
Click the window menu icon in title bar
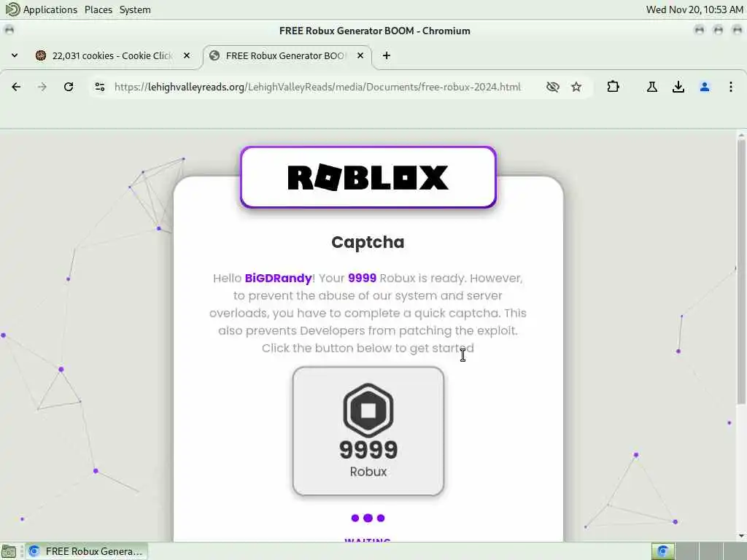point(9,30)
